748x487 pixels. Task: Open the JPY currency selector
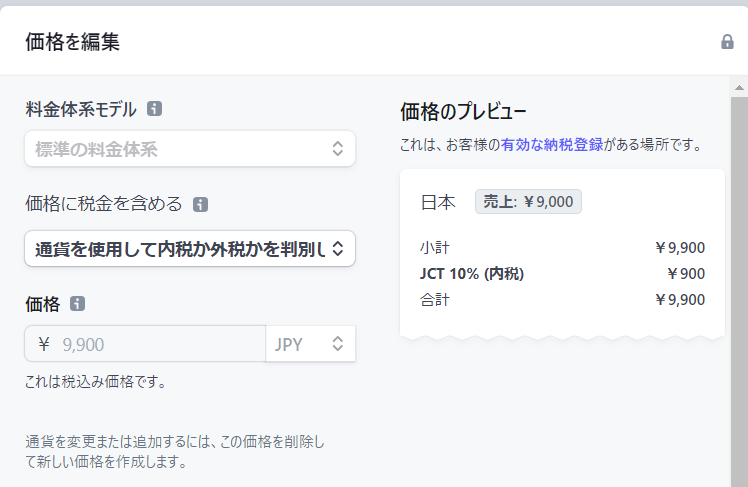click(310, 344)
